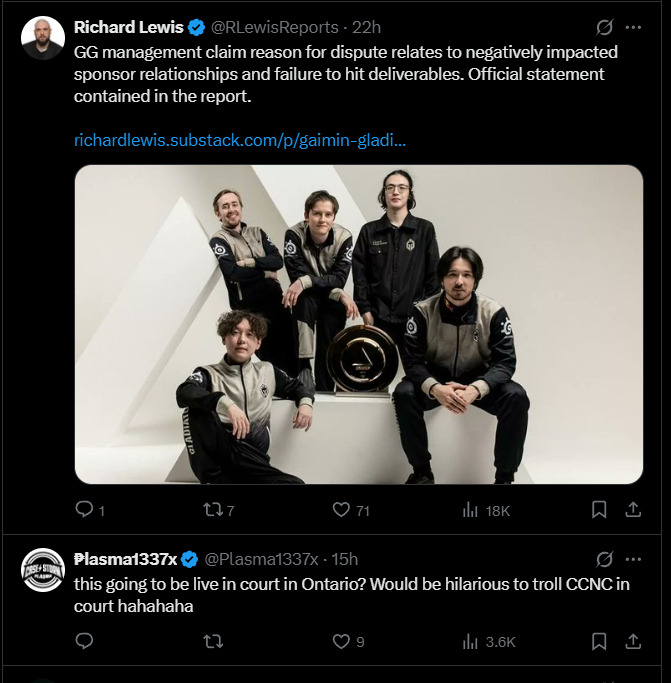Viewport: 671px width, 683px height.
Task: Repost the Plasma1337x comment
Action: 212,641
